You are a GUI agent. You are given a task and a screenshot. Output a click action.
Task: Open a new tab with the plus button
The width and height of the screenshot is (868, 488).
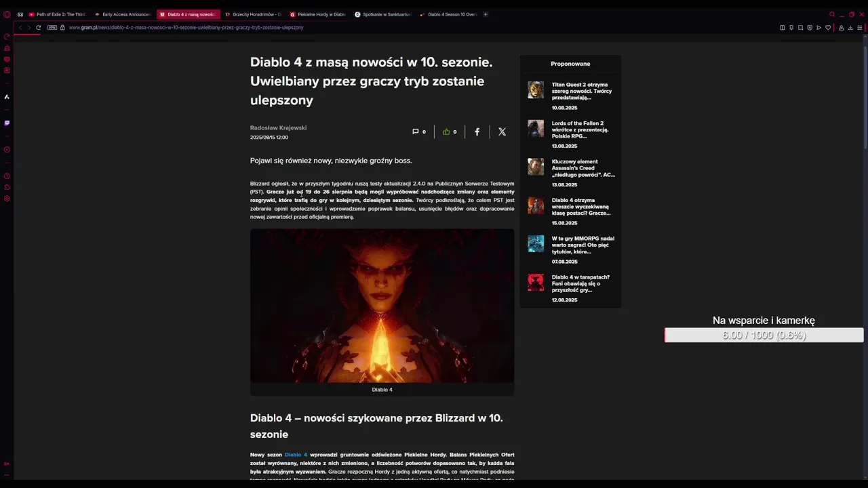point(486,14)
